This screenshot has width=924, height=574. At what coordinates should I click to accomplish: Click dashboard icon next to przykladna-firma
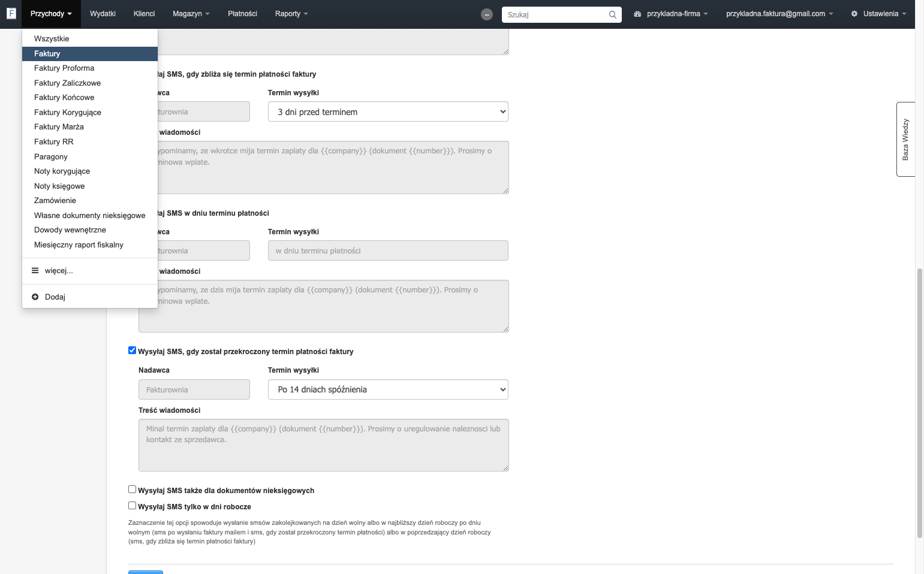637,14
